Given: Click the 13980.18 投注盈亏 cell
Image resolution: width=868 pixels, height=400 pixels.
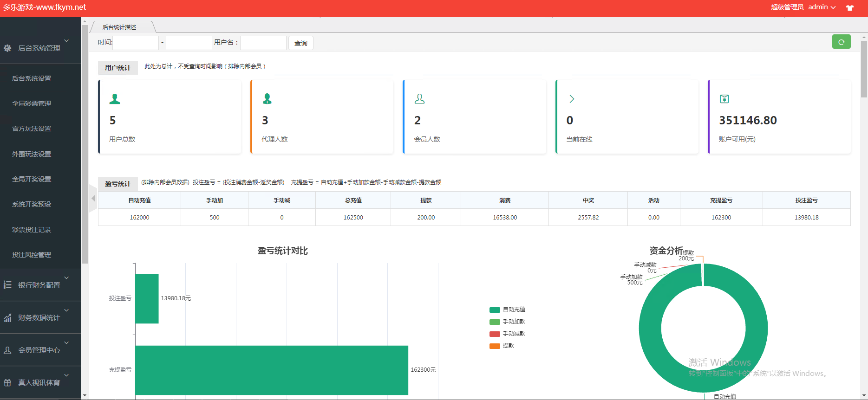Looking at the screenshot, I should pyautogui.click(x=806, y=218).
